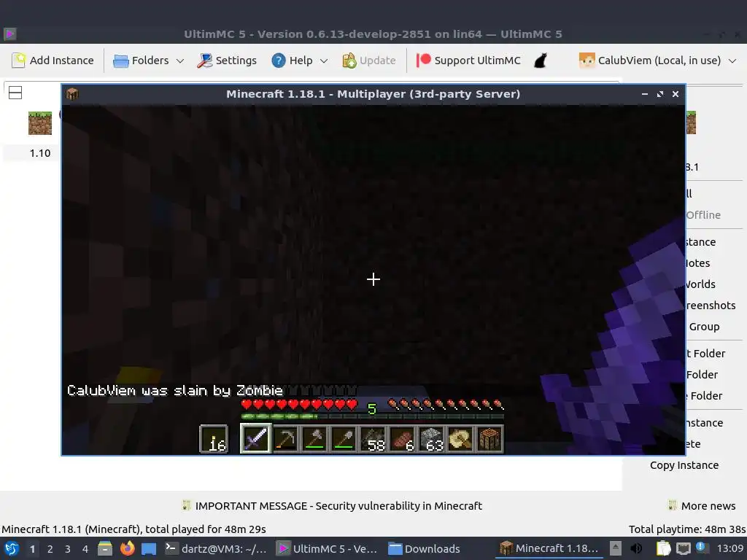Click the network tray icon
This screenshot has width=747, height=560.
[683, 549]
